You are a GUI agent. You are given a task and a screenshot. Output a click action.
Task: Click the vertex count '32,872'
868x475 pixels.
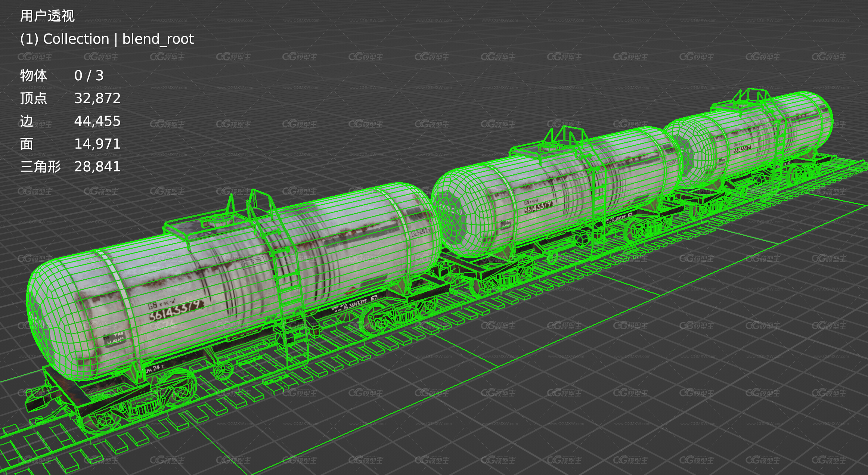[x=97, y=98]
